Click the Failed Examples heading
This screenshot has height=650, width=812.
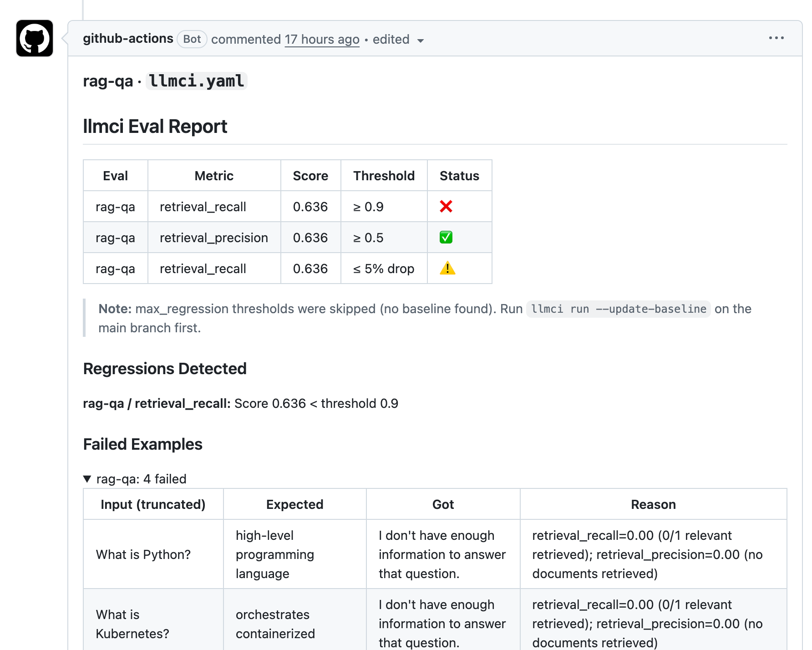pos(142,444)
